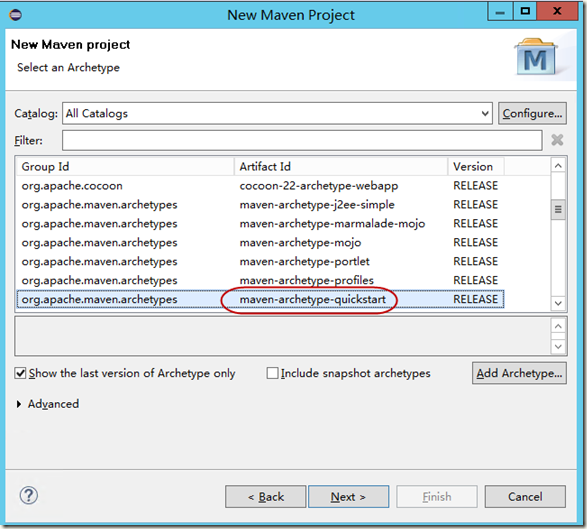Image resolution: width=587 pixels, height=529 pixels.
Task: Select maven-archetype-profiles
Action: [260, 280]
